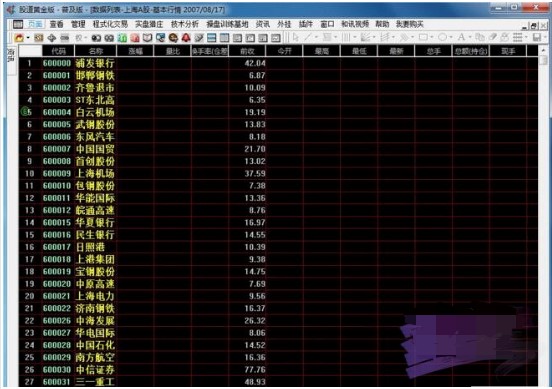Click the lock drawings icon
552x389 pixels.
[x=504, y=37]
